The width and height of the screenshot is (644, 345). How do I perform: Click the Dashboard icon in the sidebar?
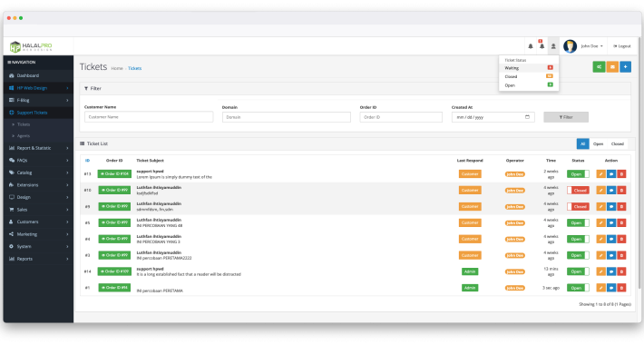[12, 75]
